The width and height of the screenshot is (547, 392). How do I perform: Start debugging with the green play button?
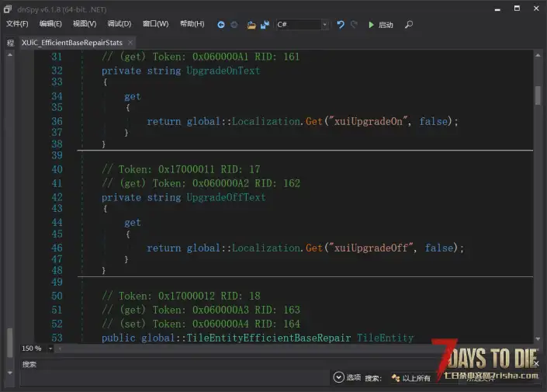[x=371, y=25]
